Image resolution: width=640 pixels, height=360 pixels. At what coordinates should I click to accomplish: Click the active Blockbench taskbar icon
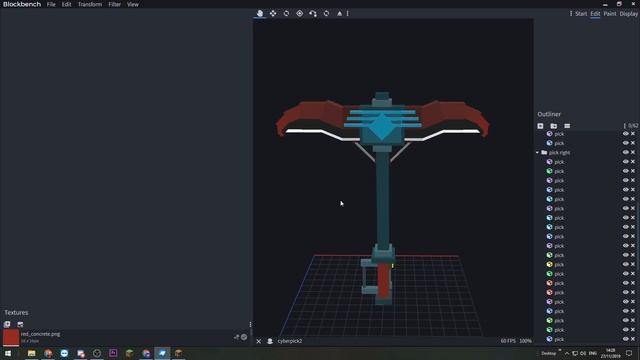162,353
